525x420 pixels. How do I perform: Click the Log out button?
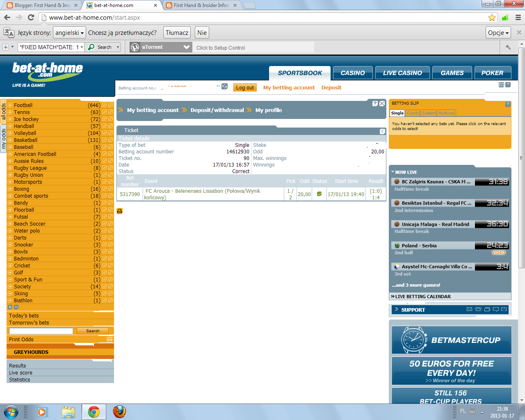245,87
